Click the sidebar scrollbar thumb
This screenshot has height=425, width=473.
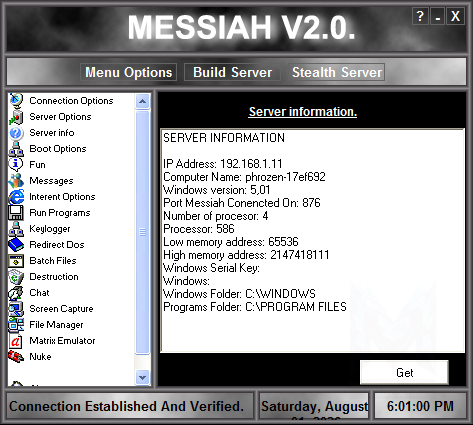pos(143,232)
